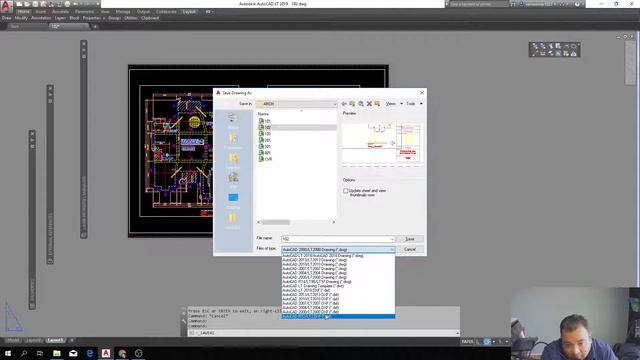Screen dimensions: 640x360
Task: Click the Plot quick-access icon
Action: 67,4
